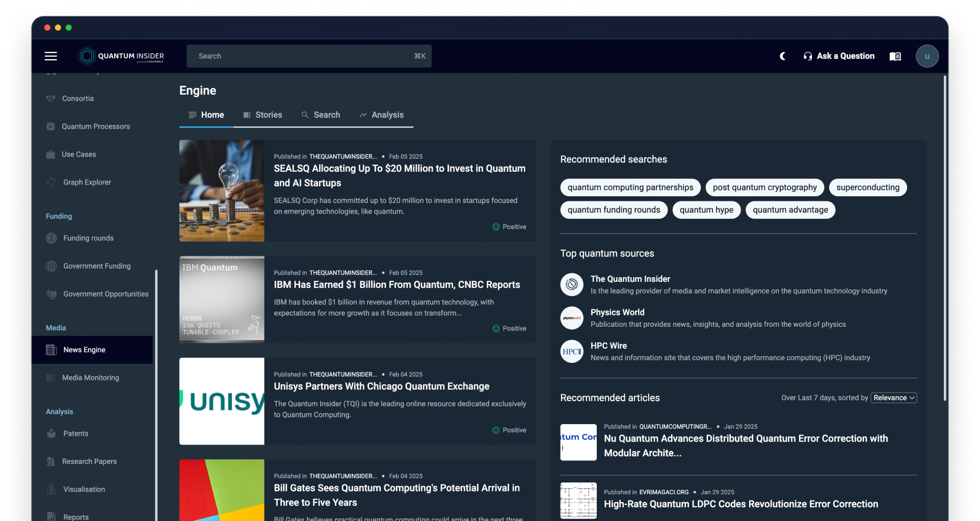Click the HPC Wire source icon
Image resolution: width=980 pixels, height=521 pixels.
click(572, 351)
